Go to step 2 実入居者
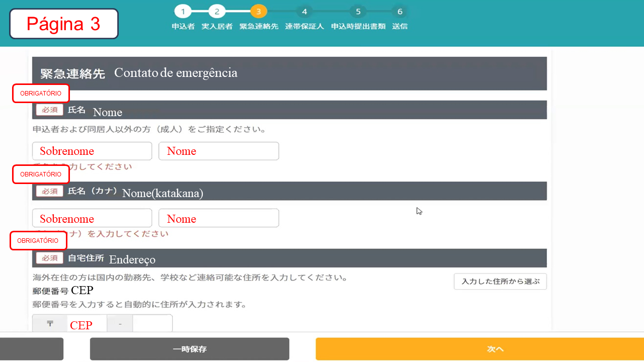Image resolution: width=644 pixels, height=362 pixels. click(x=217, y=12)
